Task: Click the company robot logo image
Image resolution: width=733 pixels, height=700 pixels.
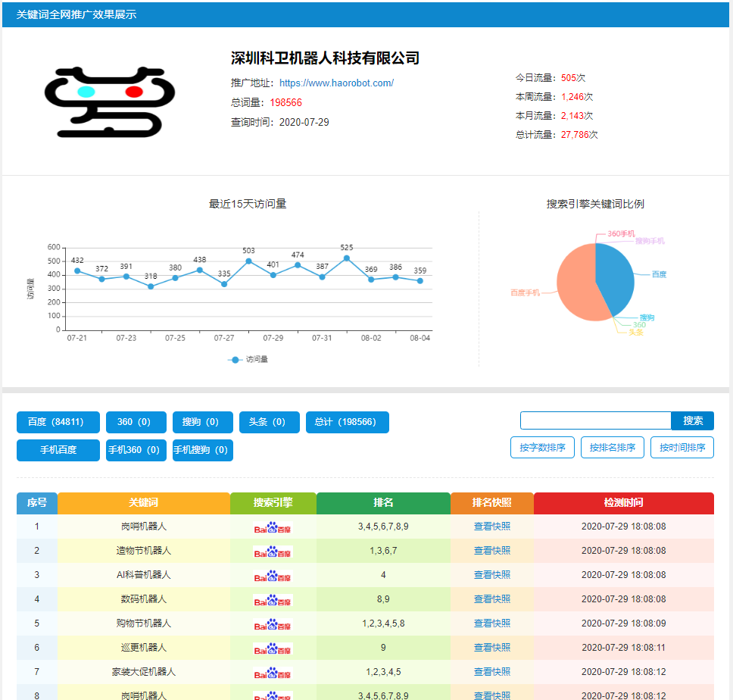Action: (x=111, y=102)
